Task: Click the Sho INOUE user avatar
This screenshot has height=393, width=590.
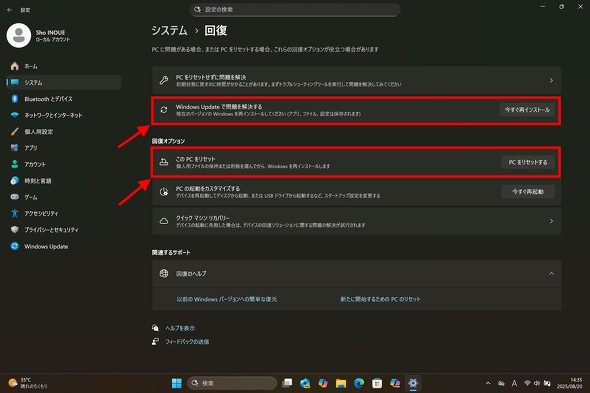Action: pos(19,35)
